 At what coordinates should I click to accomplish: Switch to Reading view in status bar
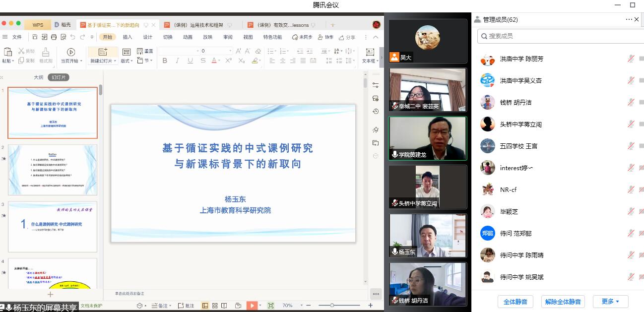click(x=224, y=306)
